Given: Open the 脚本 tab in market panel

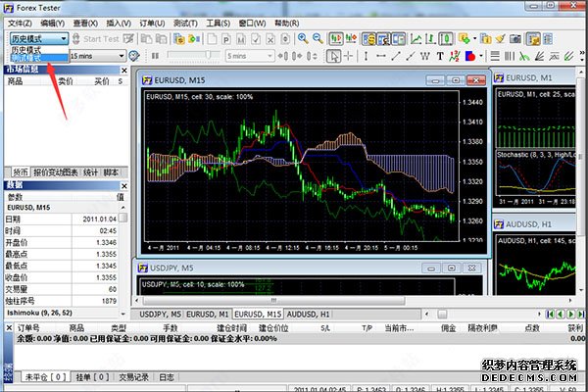Looking at the screenshot, I should (x=111, y=172).
